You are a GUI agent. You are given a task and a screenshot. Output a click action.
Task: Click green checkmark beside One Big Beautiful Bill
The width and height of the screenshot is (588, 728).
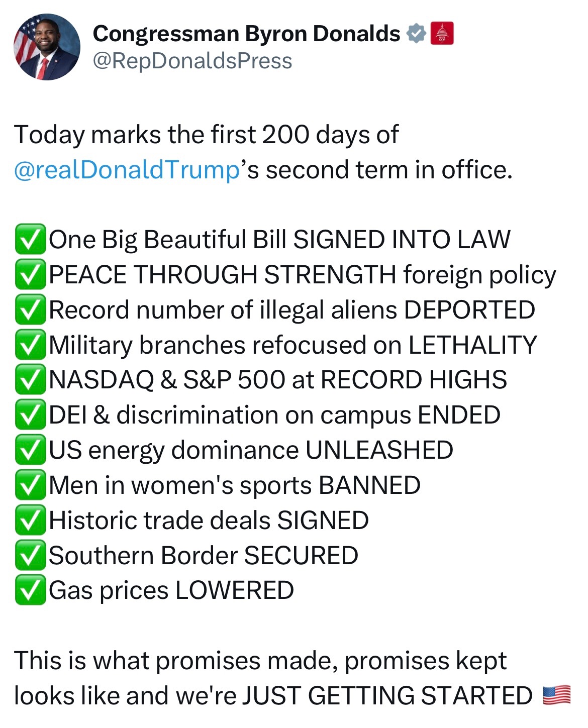[30, 240]
